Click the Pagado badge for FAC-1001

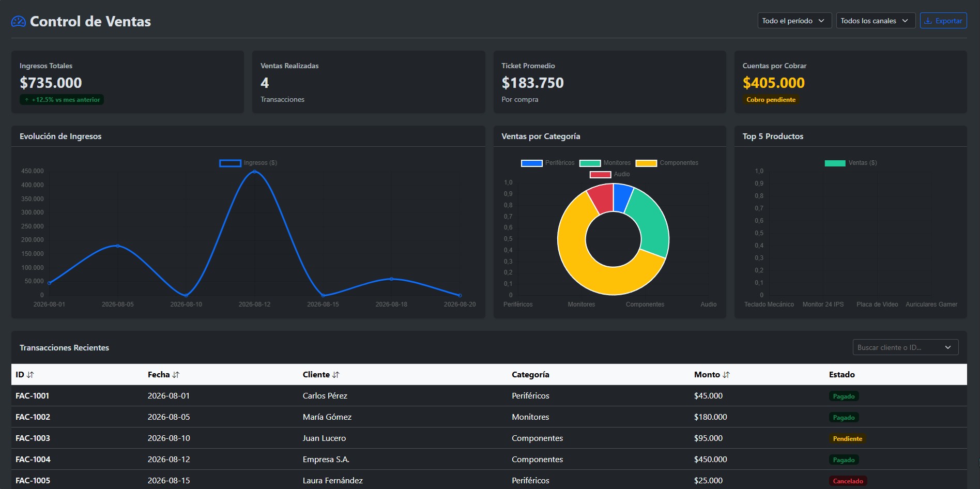[844, 396]
